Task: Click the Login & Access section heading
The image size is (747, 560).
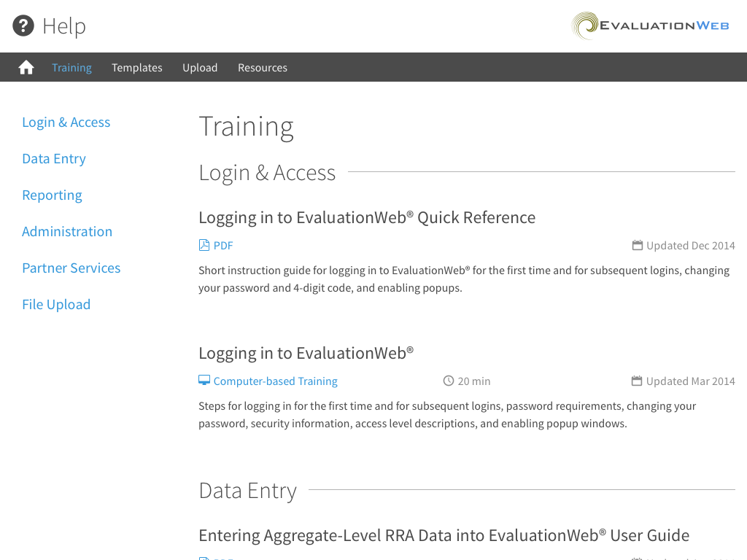Action: tap(267, 173)
